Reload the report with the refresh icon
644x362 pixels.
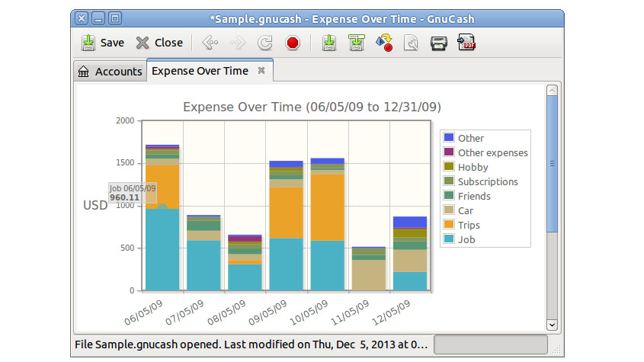point(265,43)
